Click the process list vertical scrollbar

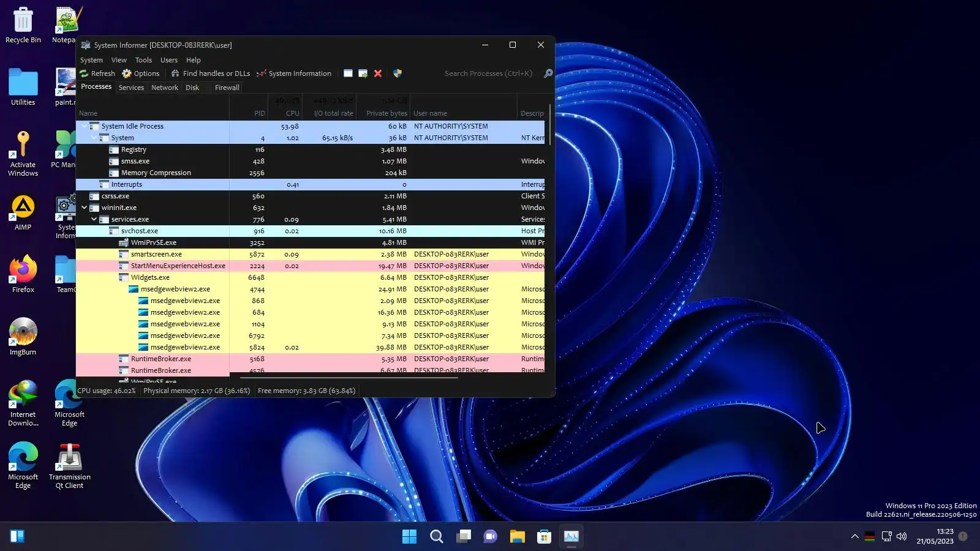(x=550, y=125)
